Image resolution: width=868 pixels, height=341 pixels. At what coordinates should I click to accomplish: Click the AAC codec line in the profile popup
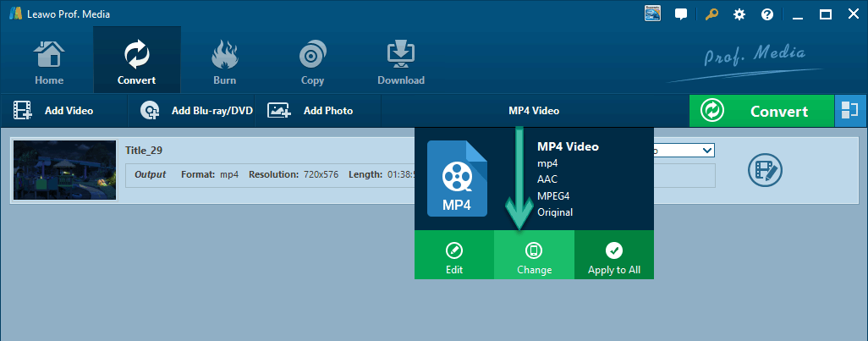(547, 179)
